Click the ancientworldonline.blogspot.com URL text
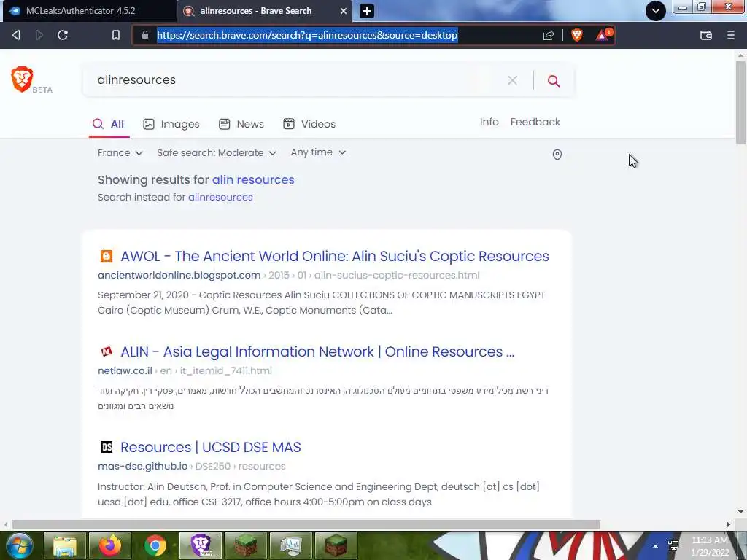 click(179, 275)
